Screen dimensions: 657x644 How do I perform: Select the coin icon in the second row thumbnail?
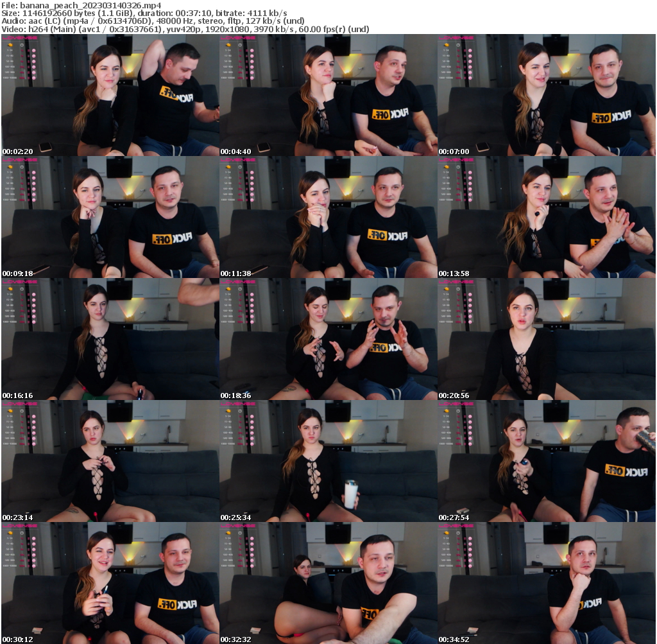(x=10, y=167)
